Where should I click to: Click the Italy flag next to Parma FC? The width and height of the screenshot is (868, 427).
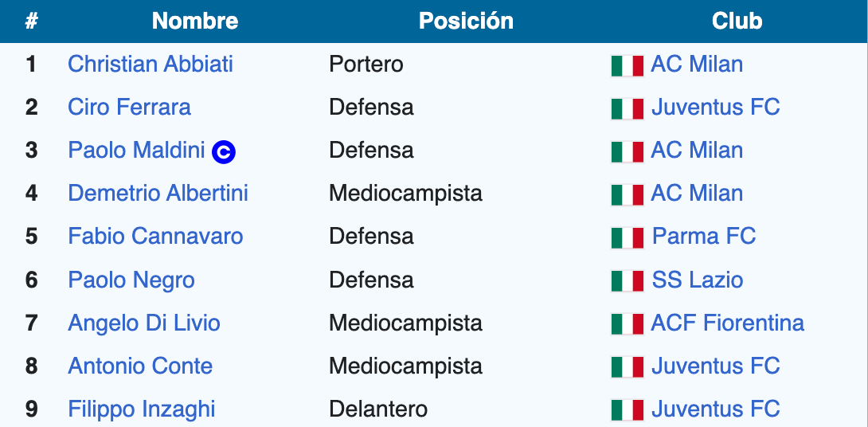click(628, 237)
